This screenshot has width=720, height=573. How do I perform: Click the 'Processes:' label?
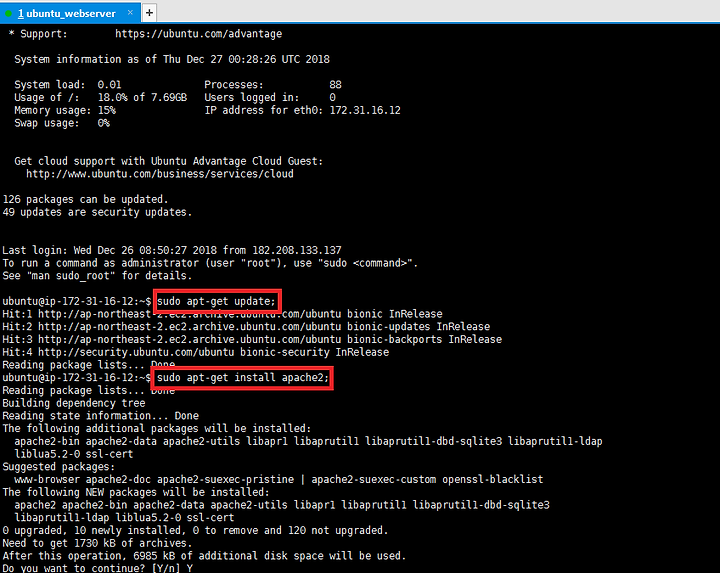[234, 85]
